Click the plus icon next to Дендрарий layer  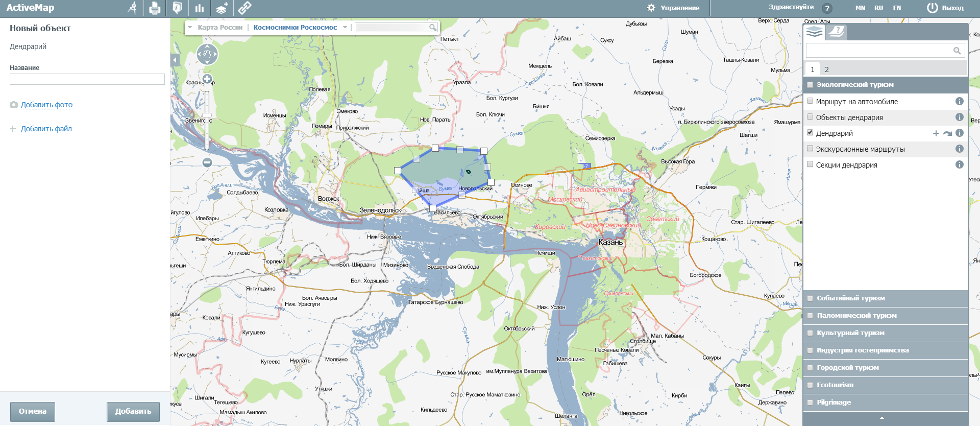click(x=936, y=133)
